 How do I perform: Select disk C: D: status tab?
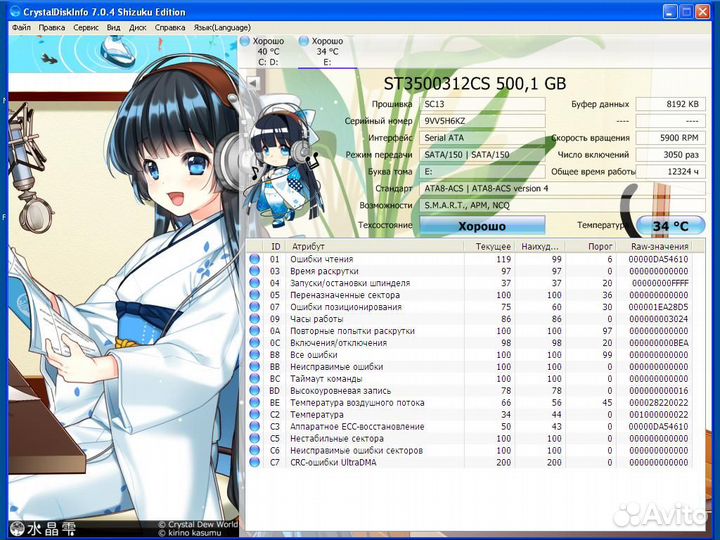pos(268,51)
